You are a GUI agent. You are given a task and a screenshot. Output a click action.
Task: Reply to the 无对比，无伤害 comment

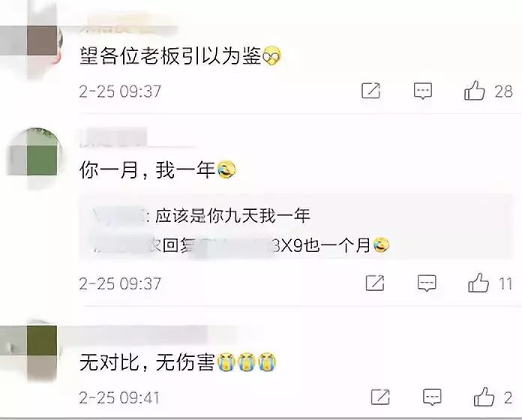click(x=432, y=397)
